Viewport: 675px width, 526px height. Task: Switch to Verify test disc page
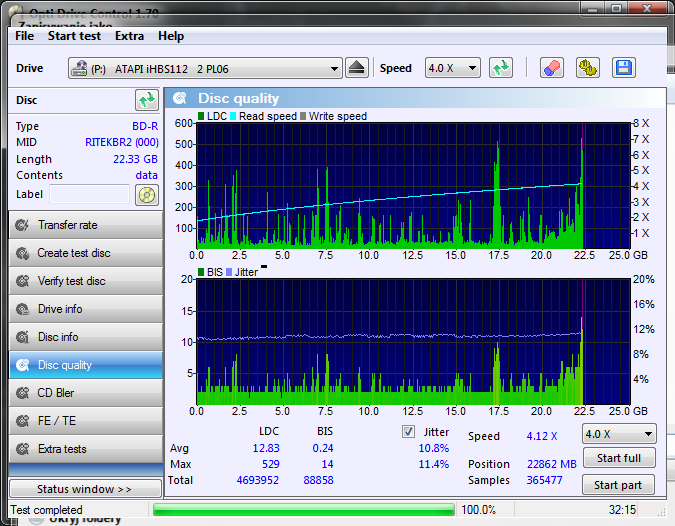click(86, 281)
